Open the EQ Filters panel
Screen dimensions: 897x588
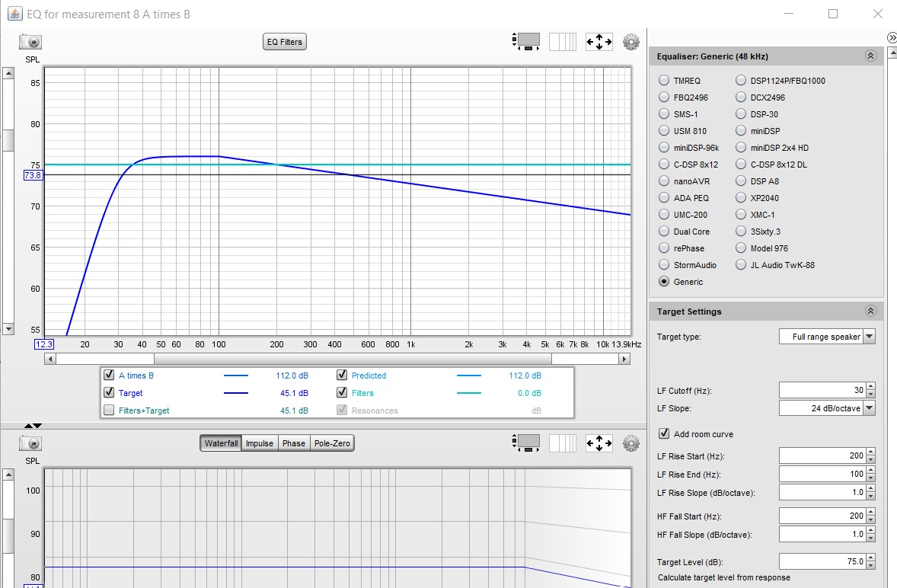click(284, 42)
